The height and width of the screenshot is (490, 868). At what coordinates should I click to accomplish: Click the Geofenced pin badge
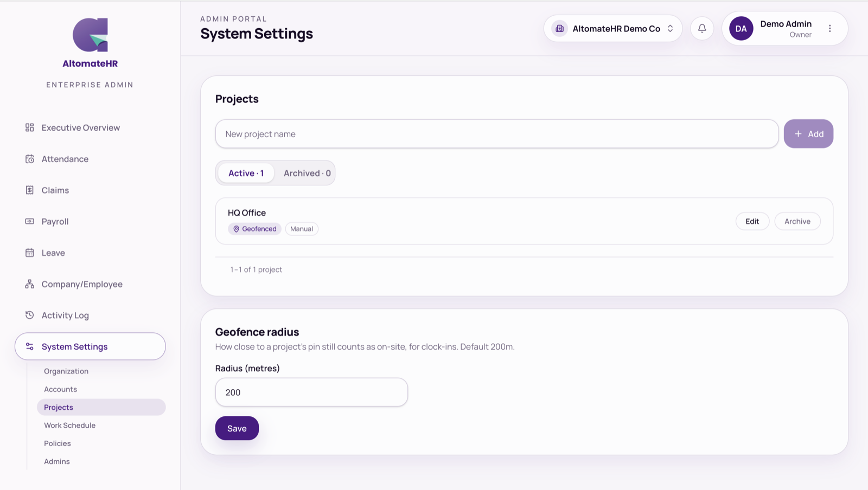[254, 229]
